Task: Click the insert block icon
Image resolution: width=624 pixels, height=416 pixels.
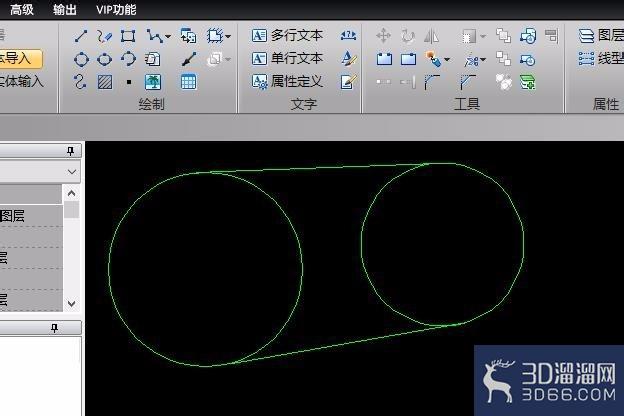Action: [x=188, y=36]
